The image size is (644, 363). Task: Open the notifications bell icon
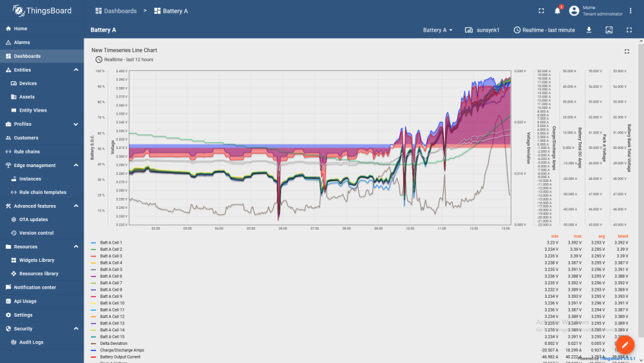557,11
